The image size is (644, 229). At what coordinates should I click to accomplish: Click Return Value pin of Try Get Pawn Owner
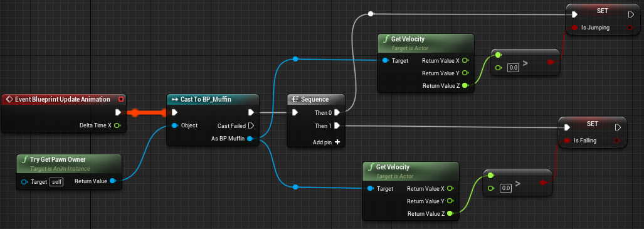[112, 181]
